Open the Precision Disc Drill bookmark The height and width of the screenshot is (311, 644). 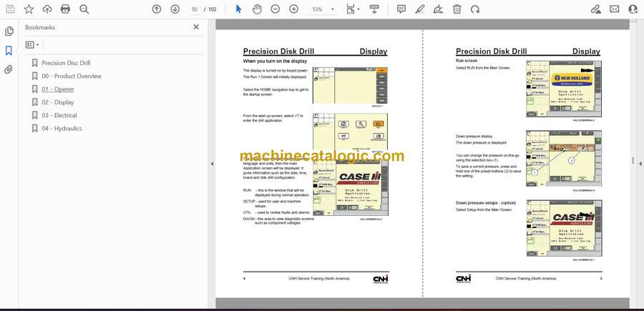point(66,63)
